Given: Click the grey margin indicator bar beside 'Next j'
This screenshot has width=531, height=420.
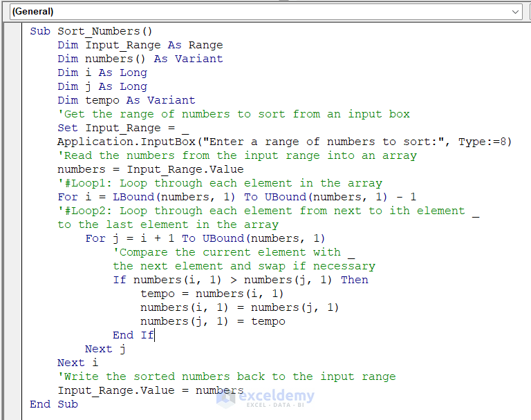Looking at the screenshot, I should pyautogui.click(x=13, y=350).
